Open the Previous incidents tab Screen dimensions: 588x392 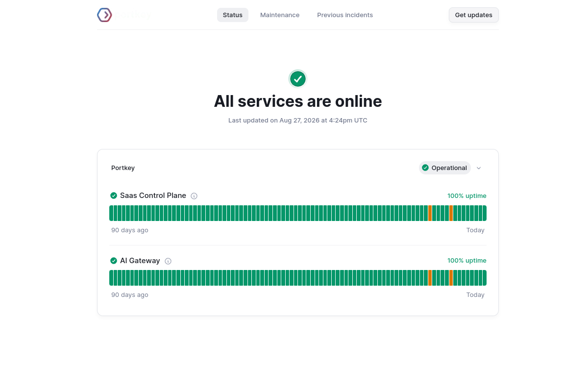[345, 15]
